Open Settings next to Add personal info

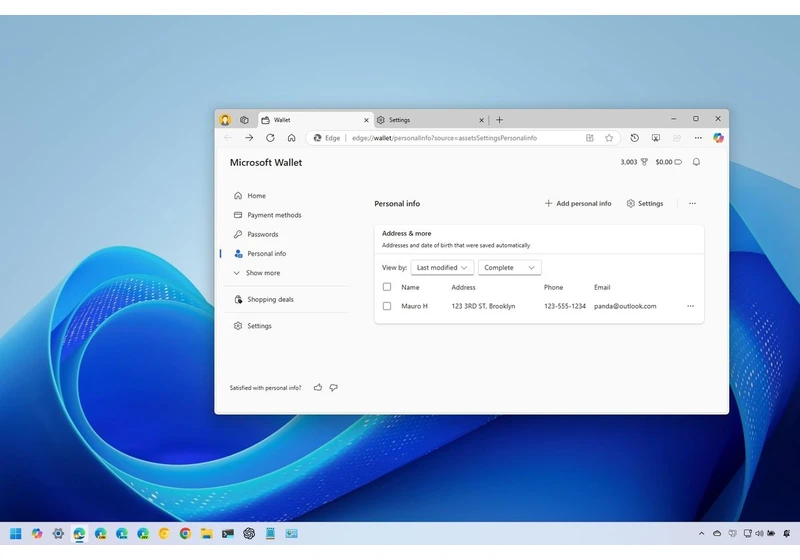coord(645,203)
